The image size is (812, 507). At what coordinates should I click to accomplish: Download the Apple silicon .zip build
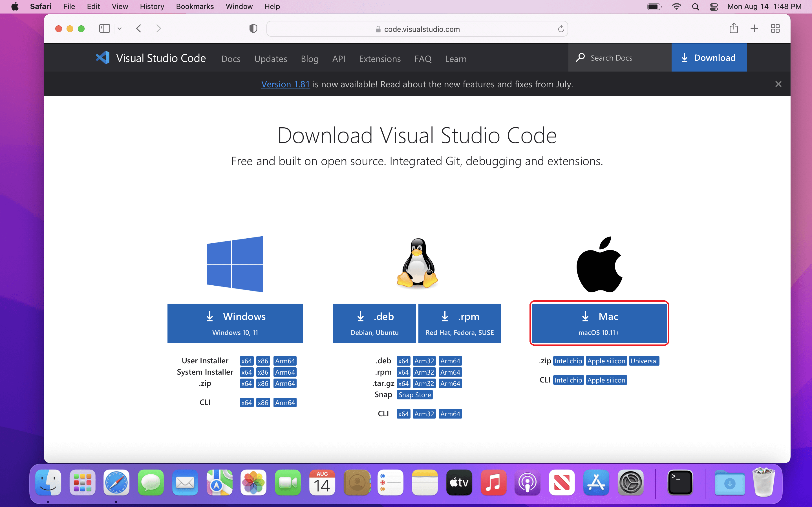[x=606, y=361]
